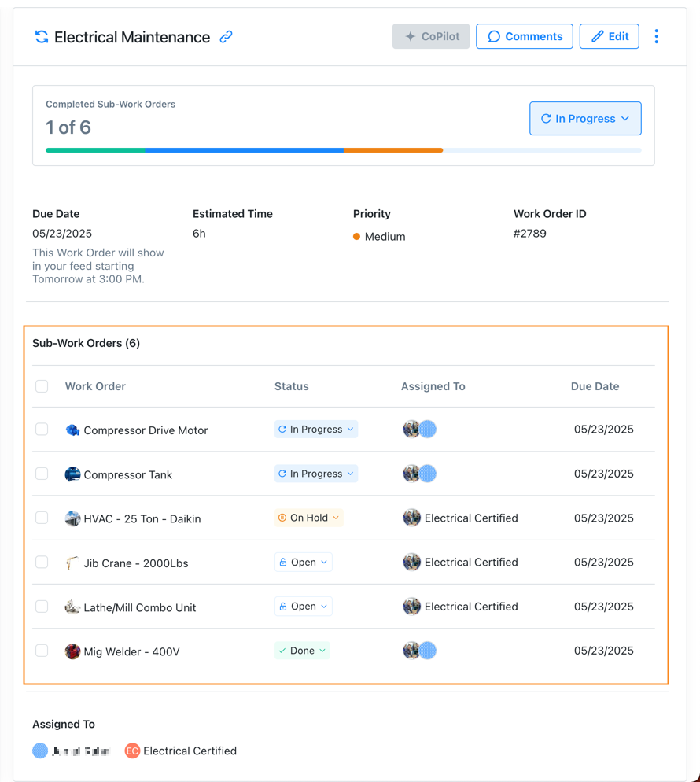Click the CoPilot button

point(431,36)
